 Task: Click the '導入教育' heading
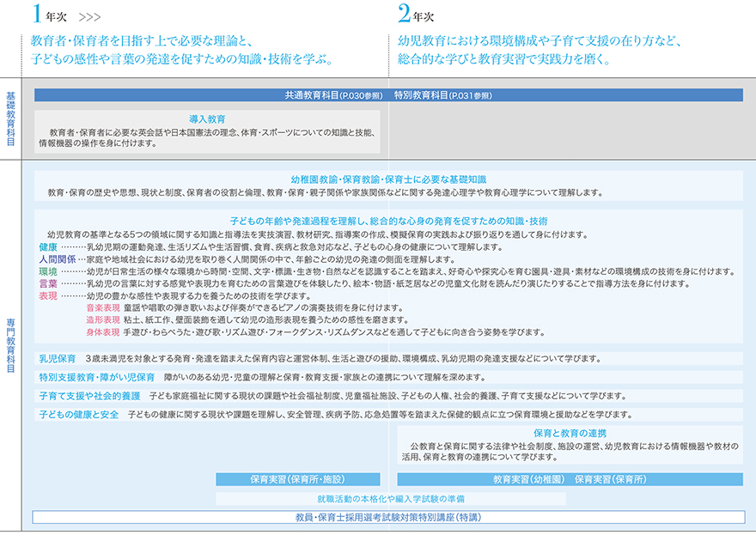tap(207, 119)
